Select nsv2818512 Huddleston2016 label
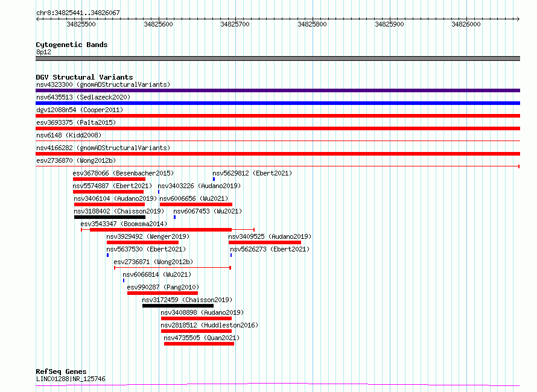This screenshot has height=392, width=537. (209, 325)
